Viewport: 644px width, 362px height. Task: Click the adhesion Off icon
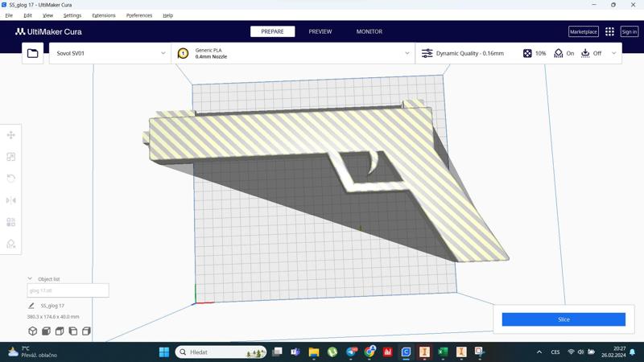tap(585, 53)
